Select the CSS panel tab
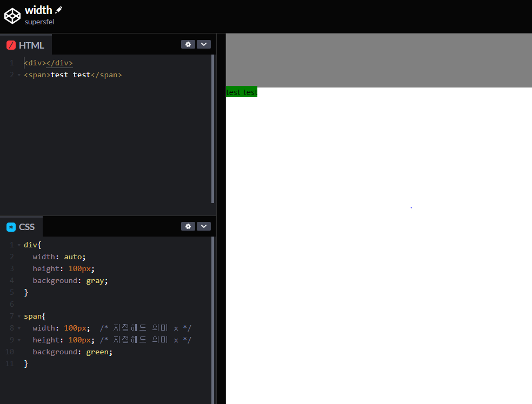The width and height of the screenshot is (532, 404). coord(22,227)
